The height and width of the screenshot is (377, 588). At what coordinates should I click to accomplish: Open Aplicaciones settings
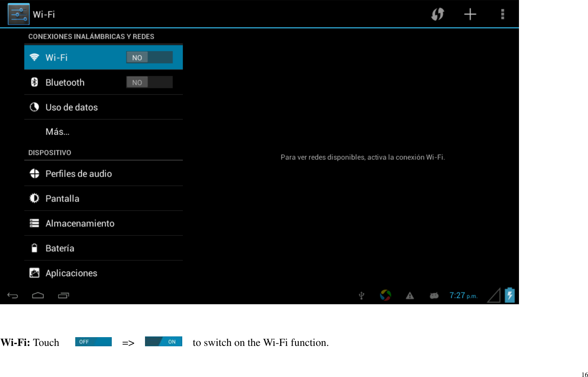(x=103, y=273)
